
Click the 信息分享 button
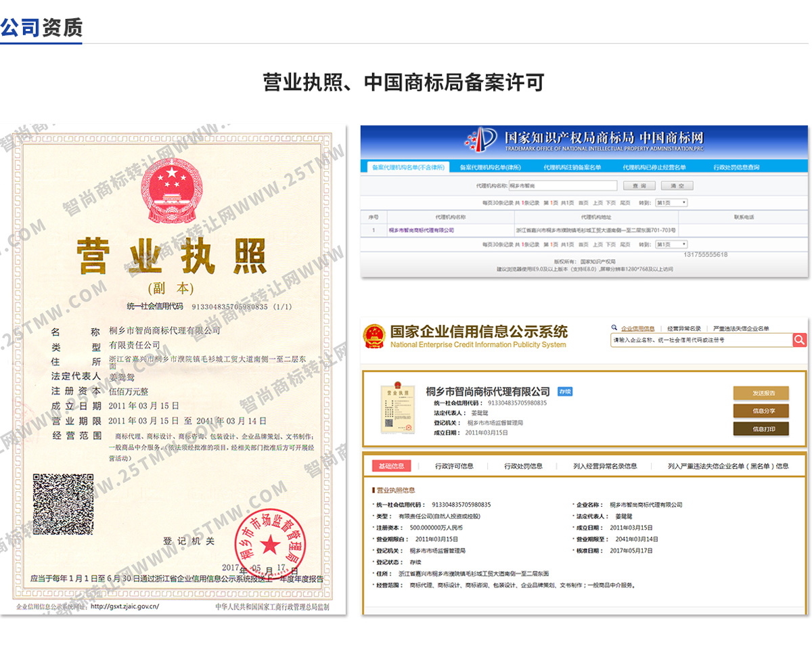tap(761, 411)
